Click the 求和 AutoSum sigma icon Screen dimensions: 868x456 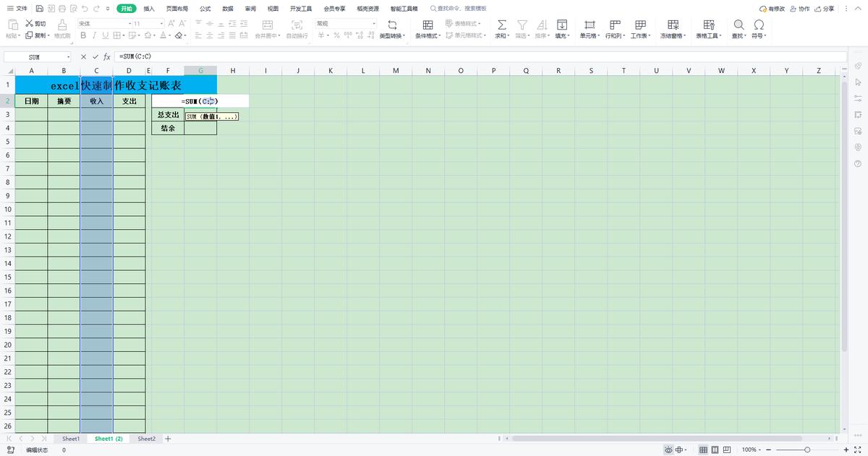coord(501,25)
